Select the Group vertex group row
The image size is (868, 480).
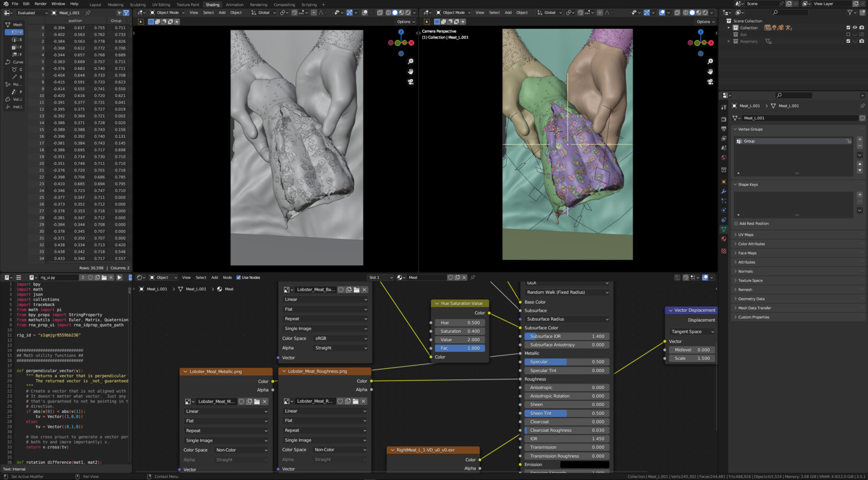click(793, 141)
